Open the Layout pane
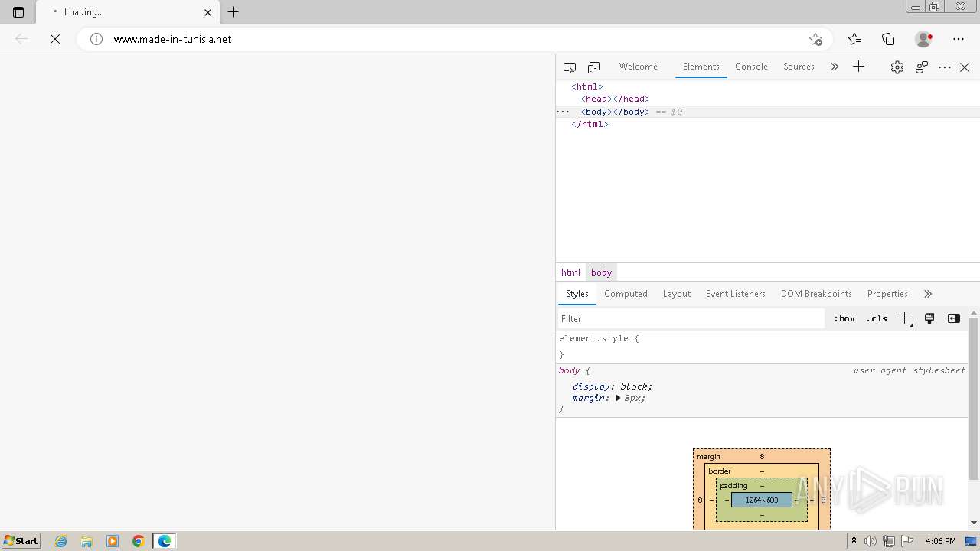Image resolution: width=980 pixels, height=551 pixels. point(676,294)
